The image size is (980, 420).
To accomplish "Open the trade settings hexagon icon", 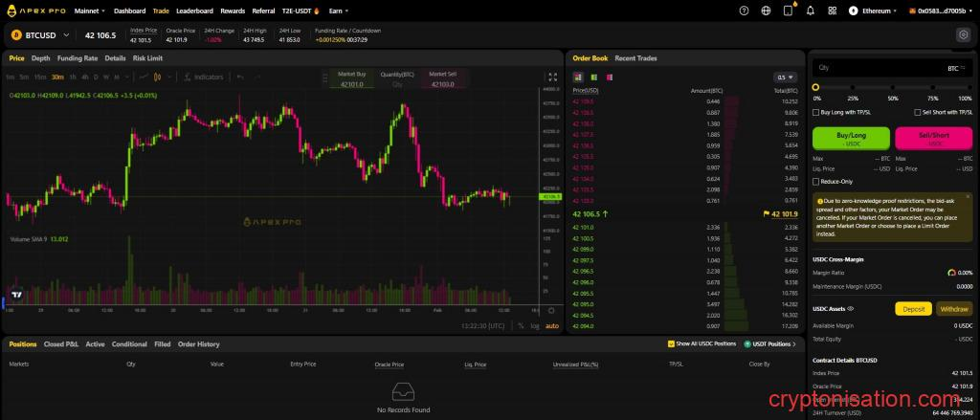I will click(x=963, y=35).
